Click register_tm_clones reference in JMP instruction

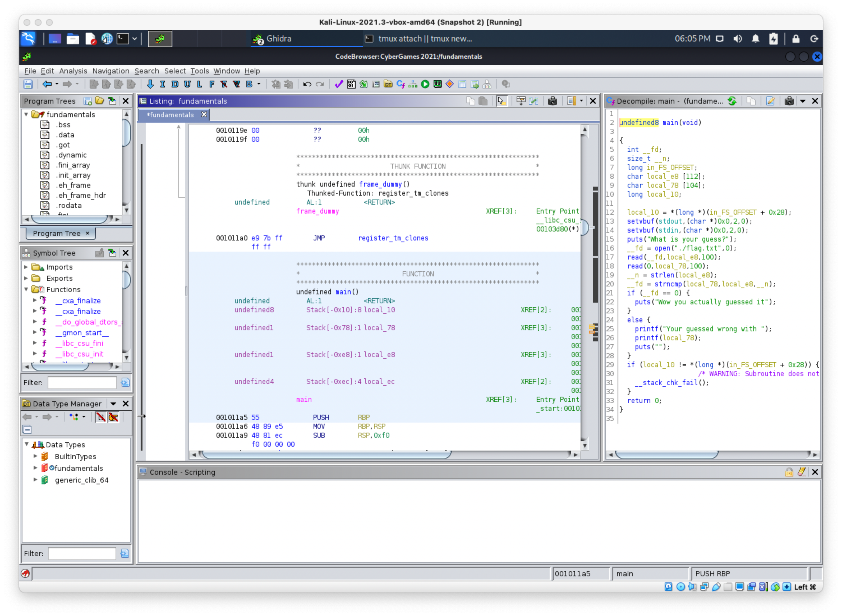pyautogui.click(x=394, y=238)
